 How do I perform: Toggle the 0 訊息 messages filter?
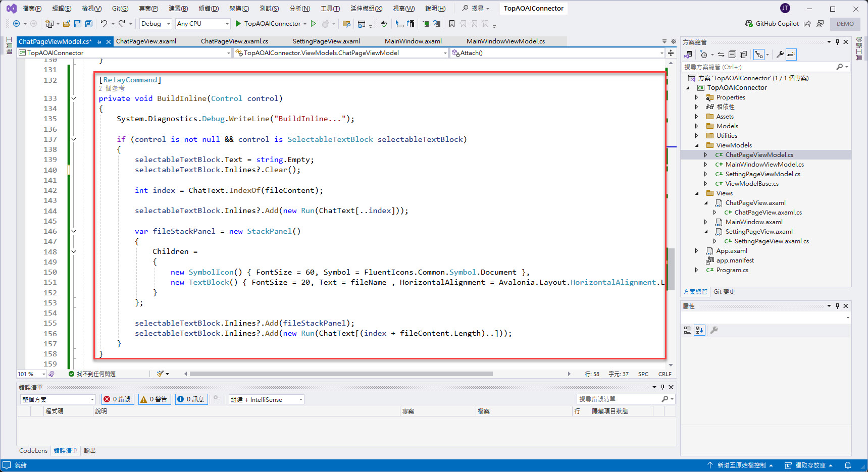[x=191, y=399]
